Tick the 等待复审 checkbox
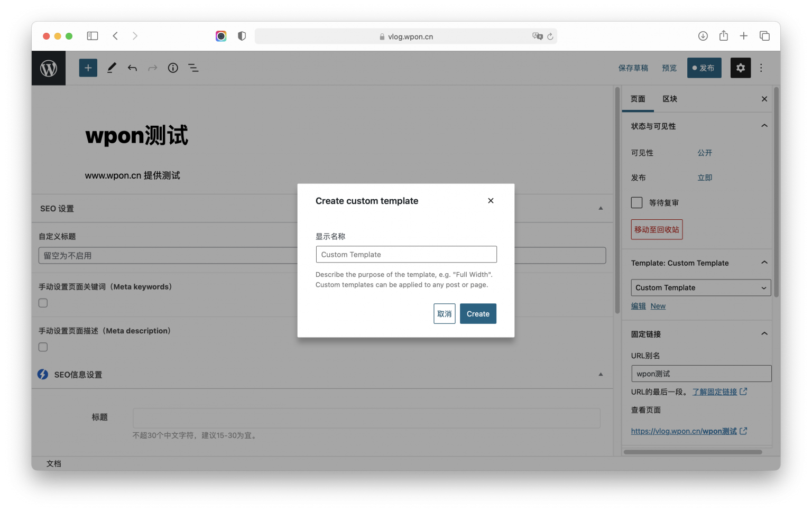This screenshot has height=512, width=812. [636, 202]
